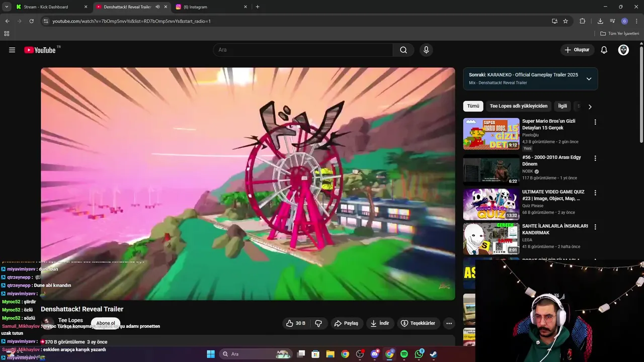This screenshot has height=362, width=644.
Task: Open options menu for Sahte İlanlarla video
Action: (595, 227)
